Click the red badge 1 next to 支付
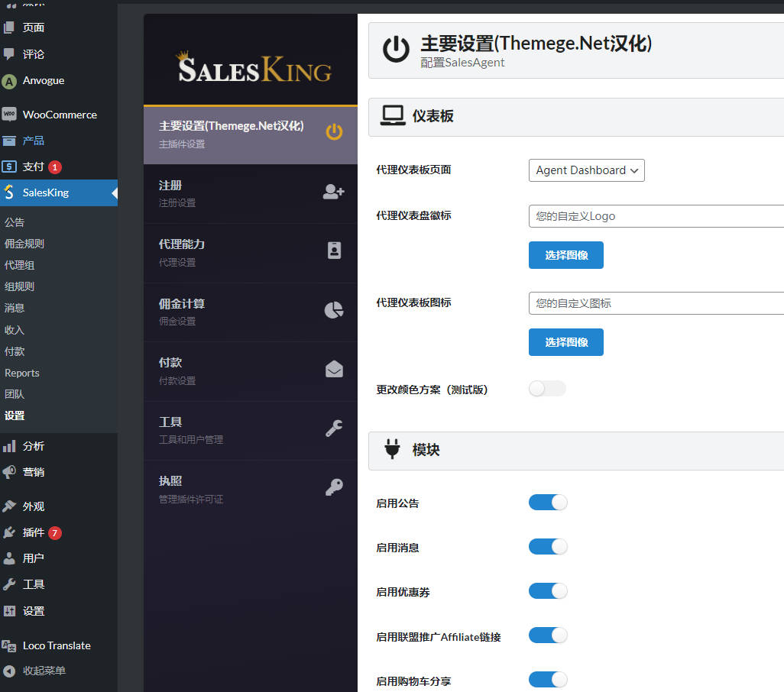The width and height of the screenshot is (784, 692). point(55,167)
